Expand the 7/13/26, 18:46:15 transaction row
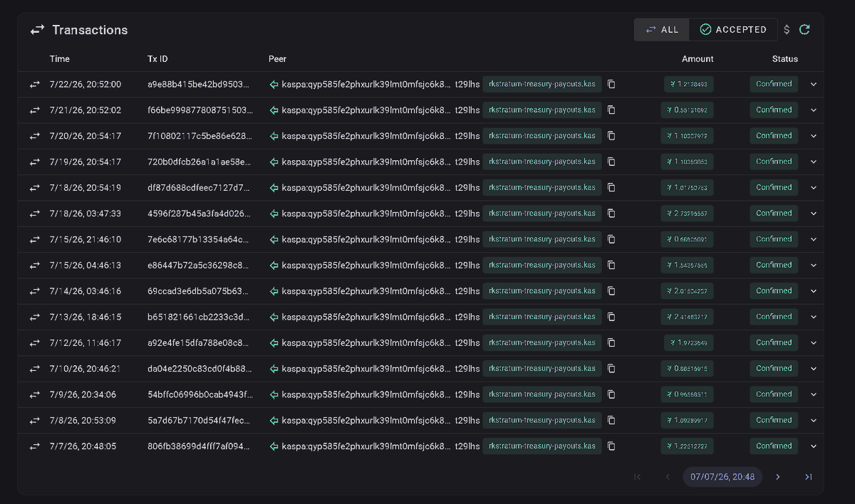Screen dimensions: 855x504 [814, 317]
